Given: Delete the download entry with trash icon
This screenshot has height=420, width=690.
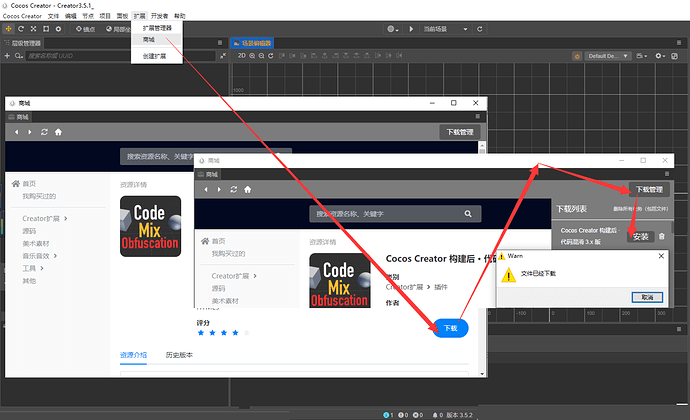Looking at the screenshot, I should (x=661, y=236).
